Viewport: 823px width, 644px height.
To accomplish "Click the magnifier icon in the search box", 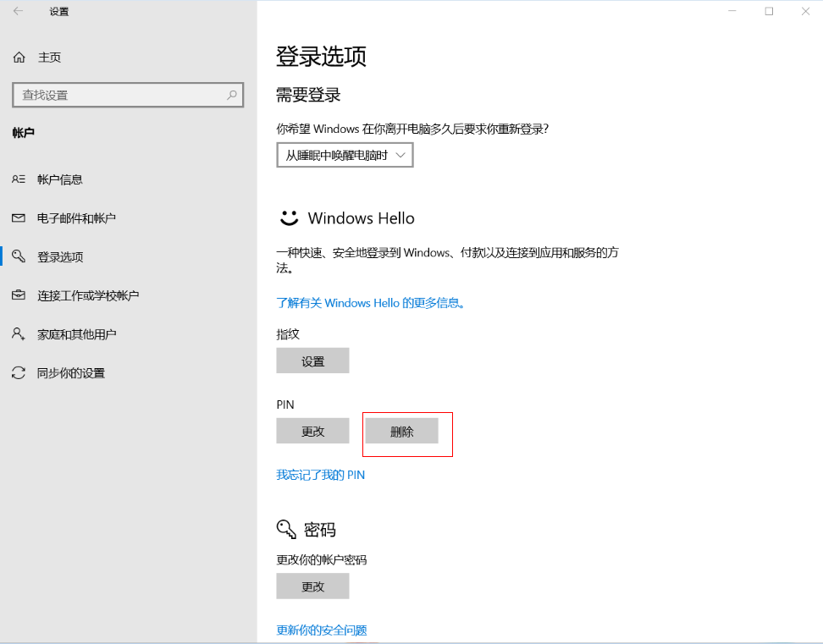I will tap(232, 96).
